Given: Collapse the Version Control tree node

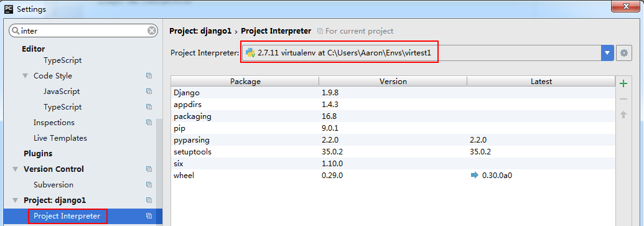Looking at the screenshot, I should pyautogui.click(x=16, y=169).
